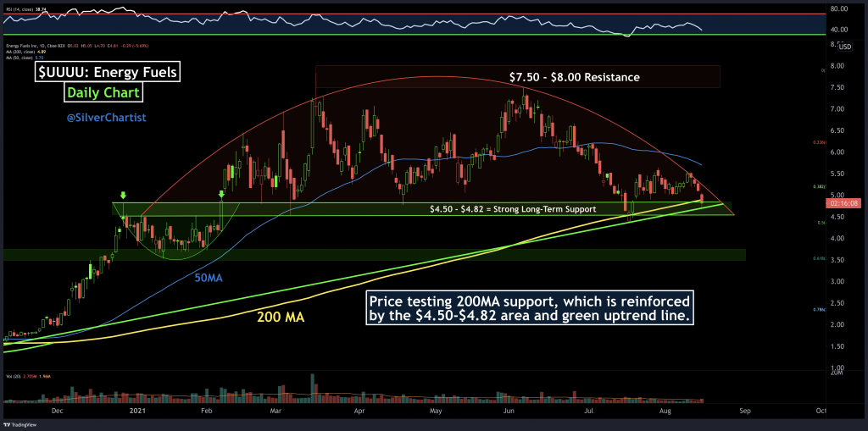
Task: Click the Apr label on time axis
Action: [x=359, y=411]
